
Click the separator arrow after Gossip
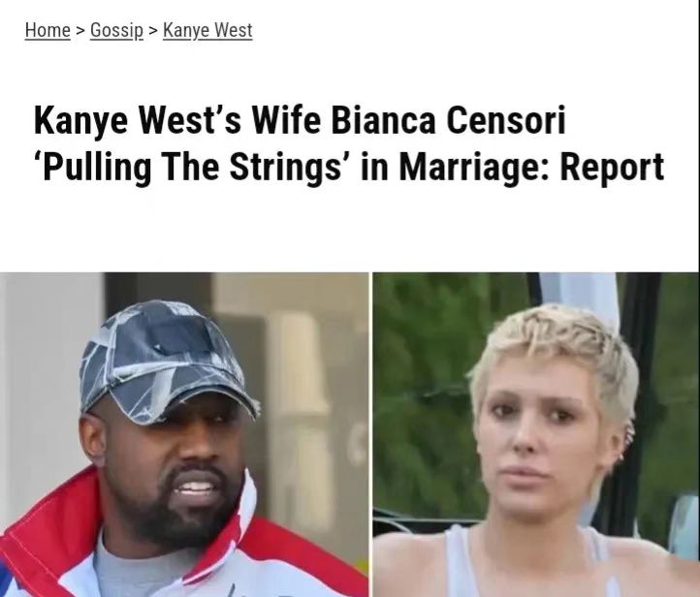(153, 31)
